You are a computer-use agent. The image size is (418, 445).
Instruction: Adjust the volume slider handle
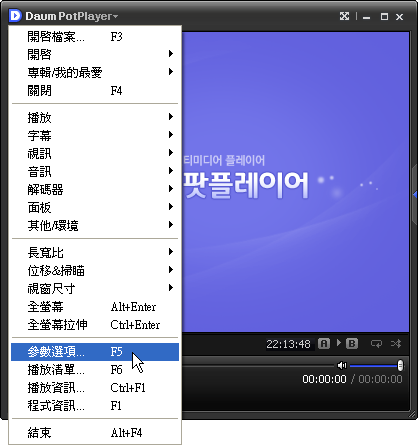click(400, 366)
